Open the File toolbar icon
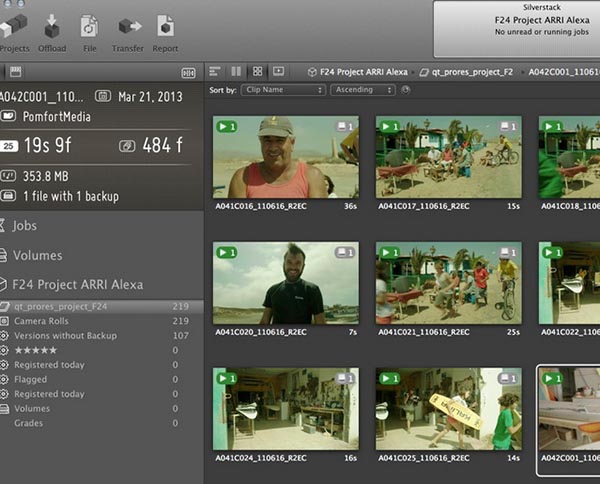The width and height of the screenshot is (600, 484). [x=89, y=28]
